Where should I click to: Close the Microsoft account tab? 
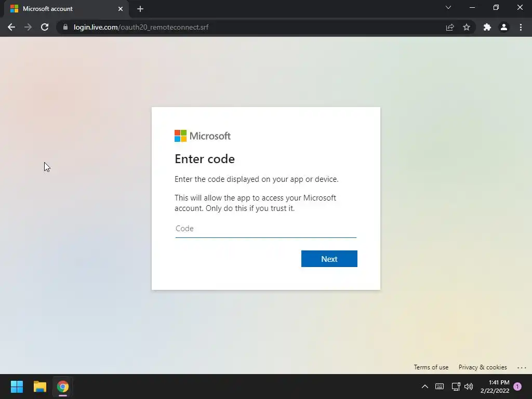click(x=121, y=9)
